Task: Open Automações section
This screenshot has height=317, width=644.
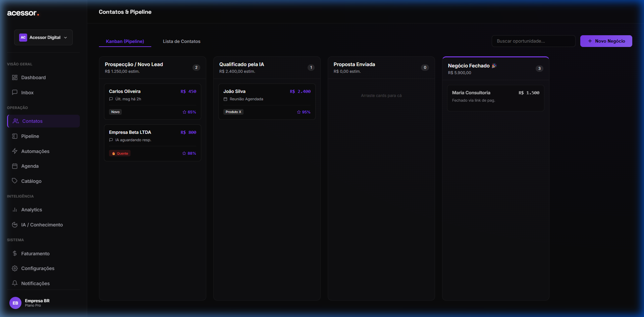Action: tap(43, 151)
